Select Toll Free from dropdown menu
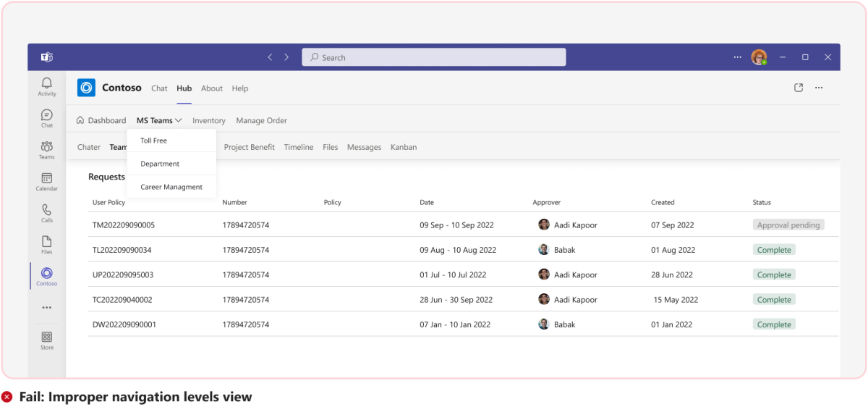The height and width of the screenshot is (407, 868). [154, 140]
